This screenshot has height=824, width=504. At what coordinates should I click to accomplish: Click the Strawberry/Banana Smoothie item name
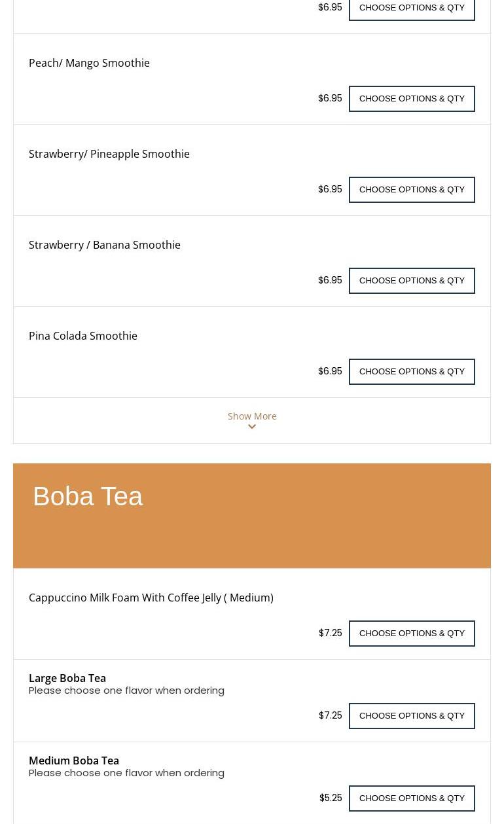tap(105, 245)
